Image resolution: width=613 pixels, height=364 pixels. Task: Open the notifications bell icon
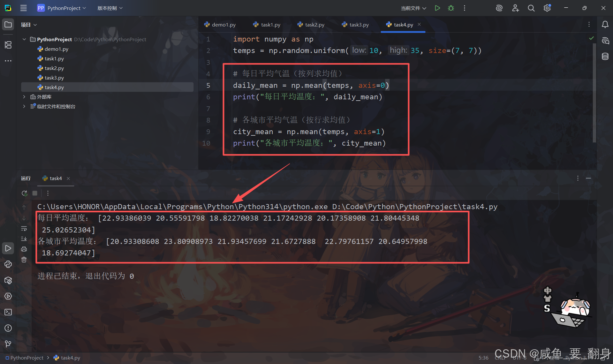pyautogui.click(x=605, y=25)
